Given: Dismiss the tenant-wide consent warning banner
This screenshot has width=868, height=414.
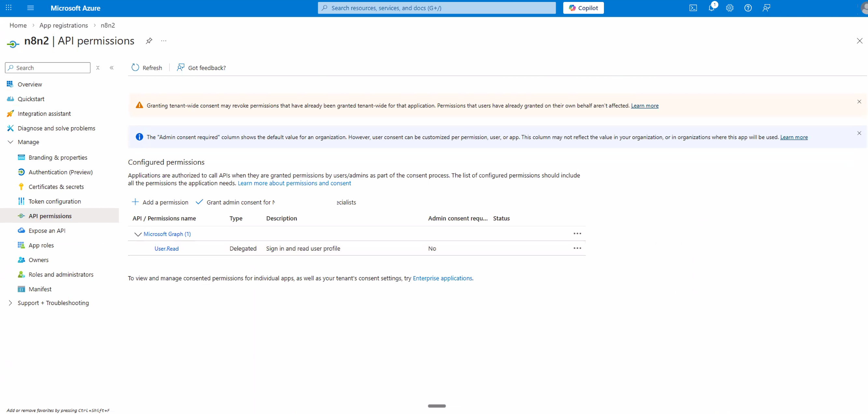Looking at the screenshot, I should [859, 101].
